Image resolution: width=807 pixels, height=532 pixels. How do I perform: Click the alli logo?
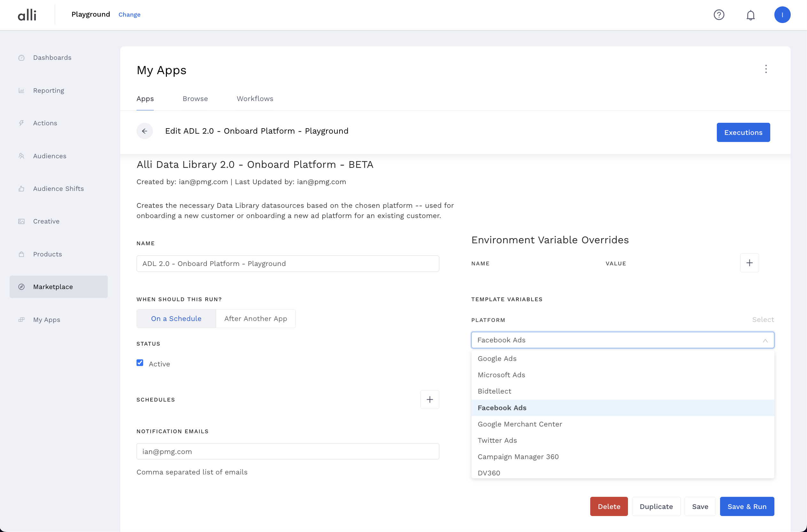(x=27, y=15)
